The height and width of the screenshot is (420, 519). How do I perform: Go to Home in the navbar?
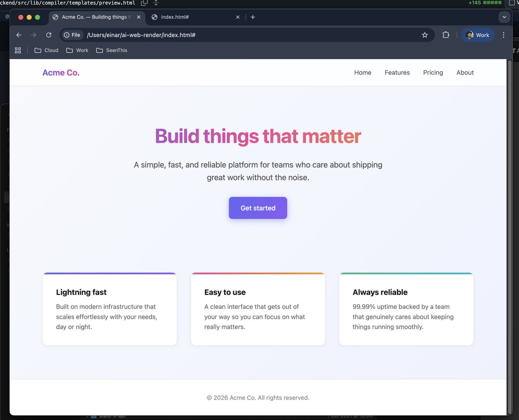coord(362,73)
